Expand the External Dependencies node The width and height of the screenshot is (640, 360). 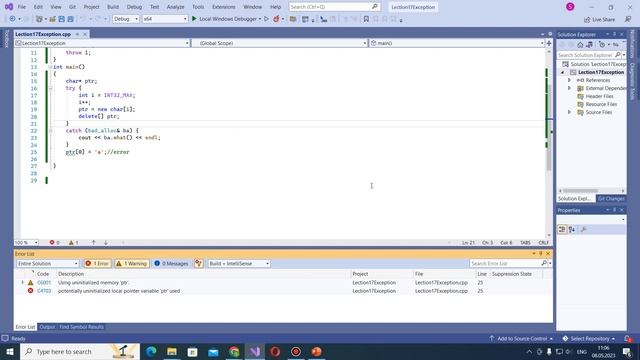pyautogui.click(x=569, y=88)
